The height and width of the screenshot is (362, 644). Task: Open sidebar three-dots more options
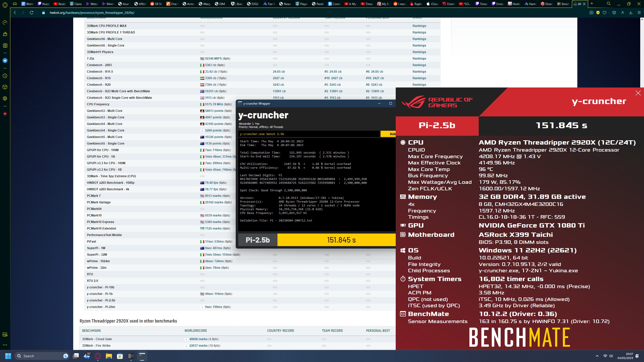pos(5,345)
